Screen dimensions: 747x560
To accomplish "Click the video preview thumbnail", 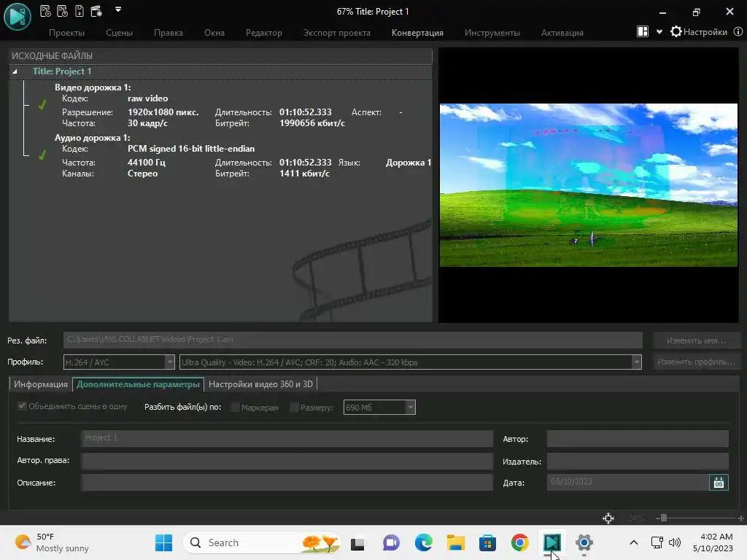I will [x=589, y=184].
